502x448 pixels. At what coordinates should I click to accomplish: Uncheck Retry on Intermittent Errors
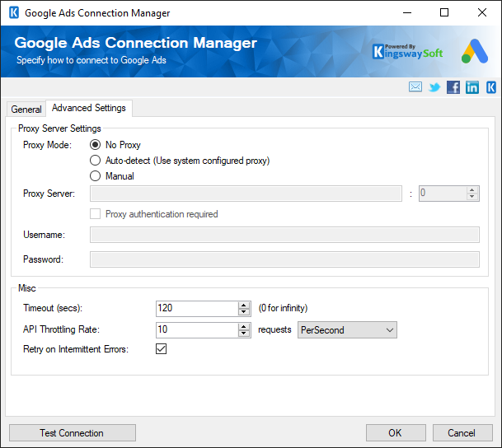pos(161,349)
